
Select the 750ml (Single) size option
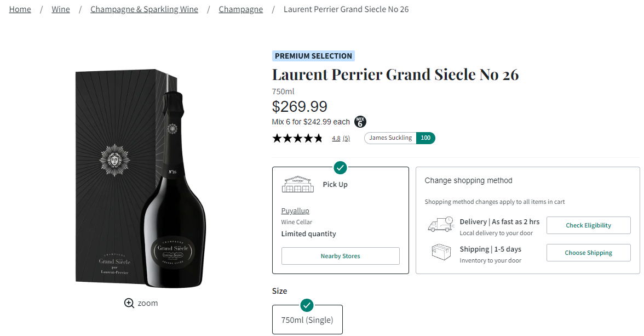[307, 320]
